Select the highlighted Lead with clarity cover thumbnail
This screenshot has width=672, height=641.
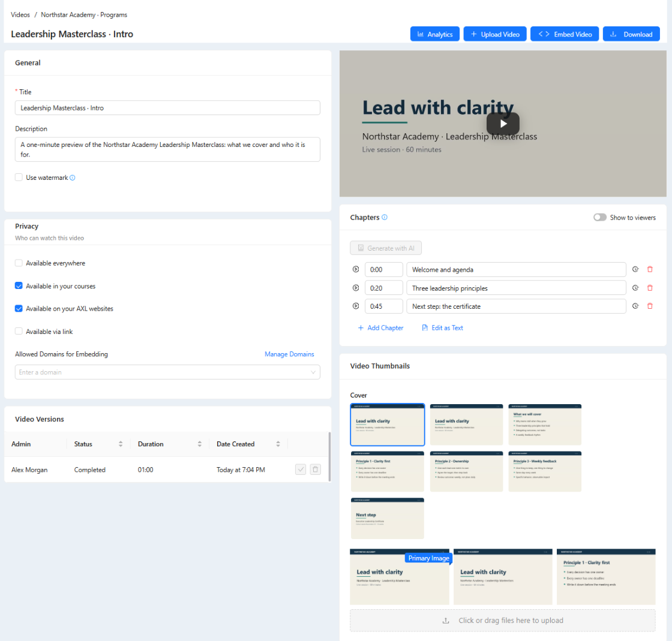click(x=388, y=425)
